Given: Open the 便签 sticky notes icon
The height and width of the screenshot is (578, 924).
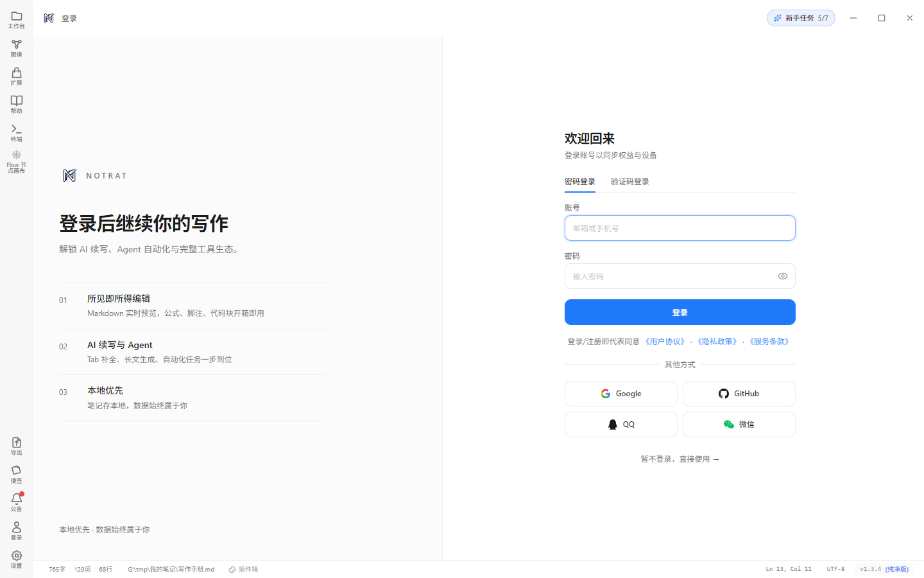Looking at the screenshot, I should coord(17,475).
